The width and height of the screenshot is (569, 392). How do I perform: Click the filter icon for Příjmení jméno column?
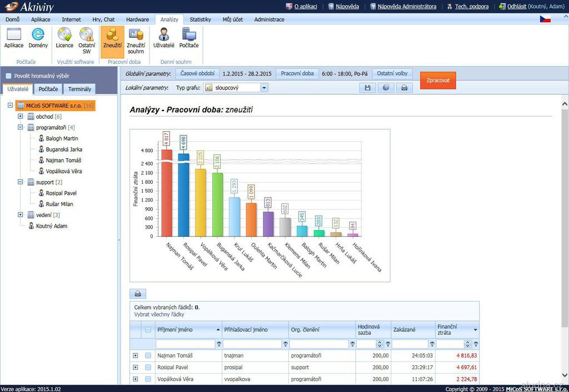[x=219, y=344]
